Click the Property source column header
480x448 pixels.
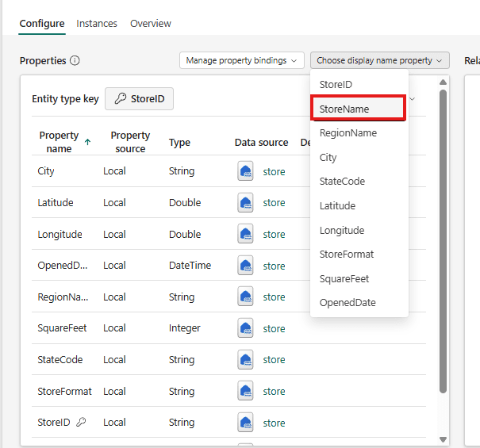pyautogui.click(x=130, y=142)
